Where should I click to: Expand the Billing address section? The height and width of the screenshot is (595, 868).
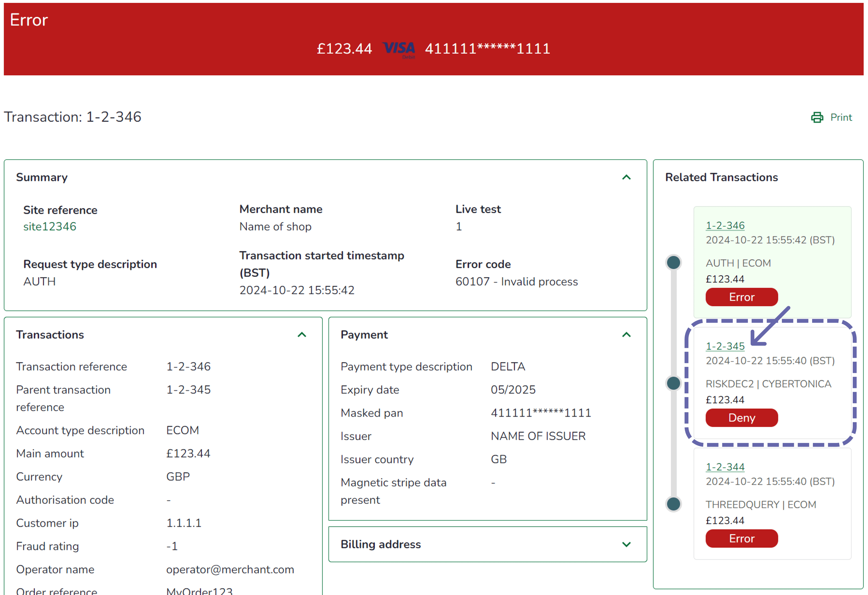626,544
